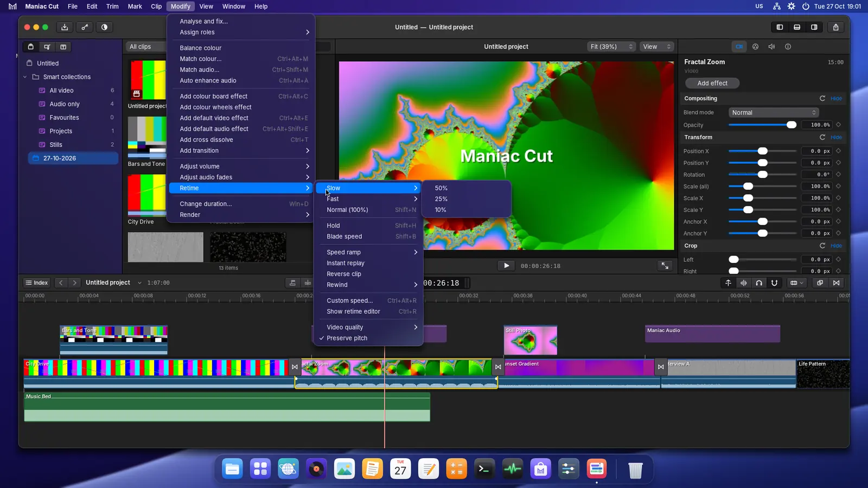Screen dimensions: 868x488
Task: Add Opacity keyframe diamond in the inspector
Action: pyautogui.click(x=839, y=125)
